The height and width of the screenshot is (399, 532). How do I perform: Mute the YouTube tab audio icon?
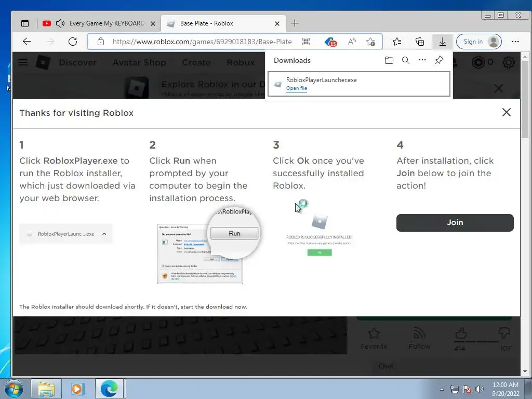[x=60, y=23]
